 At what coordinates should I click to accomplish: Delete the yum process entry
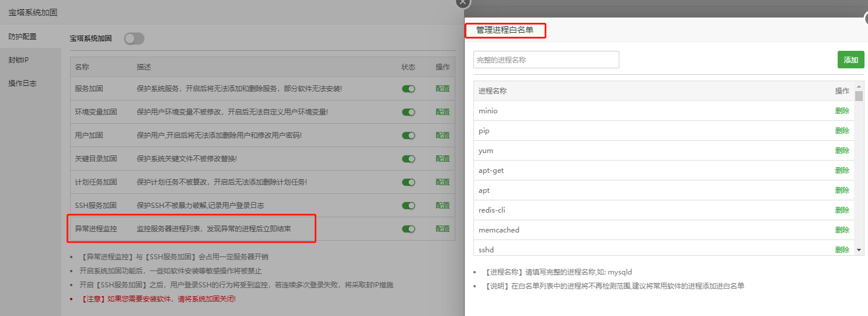(842, 151)
